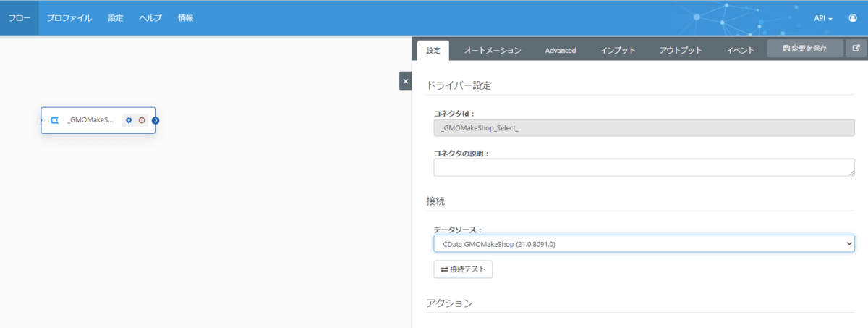Close the settings panel with the X button
Viewport: 868px width, 328px height.
pos(405,81)
